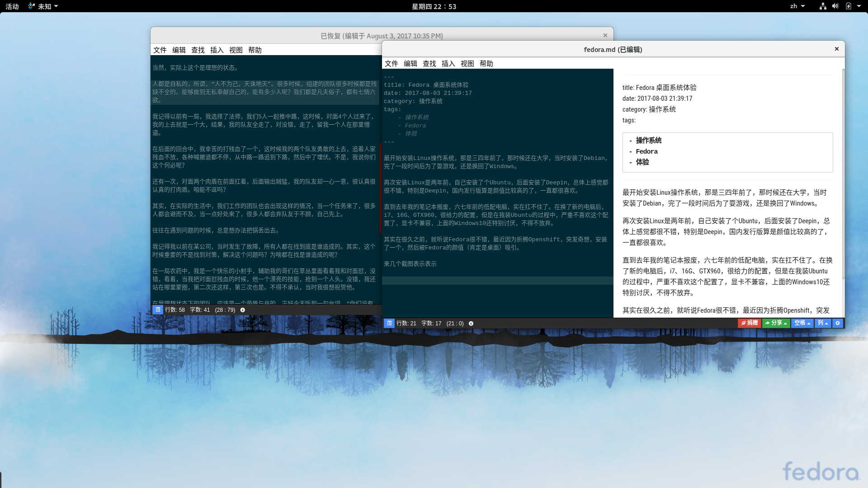The image size is (868, 488).
Task: Open 视图 menu in fedora.md window
Action: click(x=467, y=64)
